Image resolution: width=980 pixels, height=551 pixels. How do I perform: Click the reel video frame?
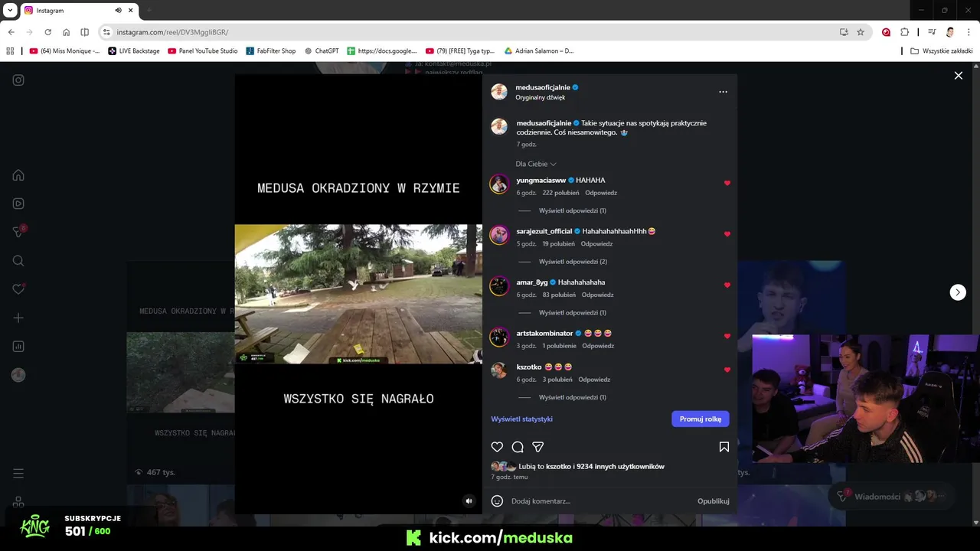pyautogui.click(x=358, y=294)
